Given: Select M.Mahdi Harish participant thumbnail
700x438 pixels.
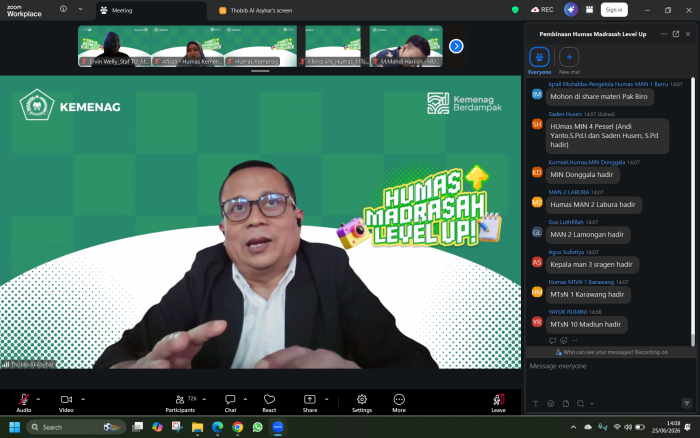Looking at the screenshot, I should pyautogui.click(x=406, y=46).
